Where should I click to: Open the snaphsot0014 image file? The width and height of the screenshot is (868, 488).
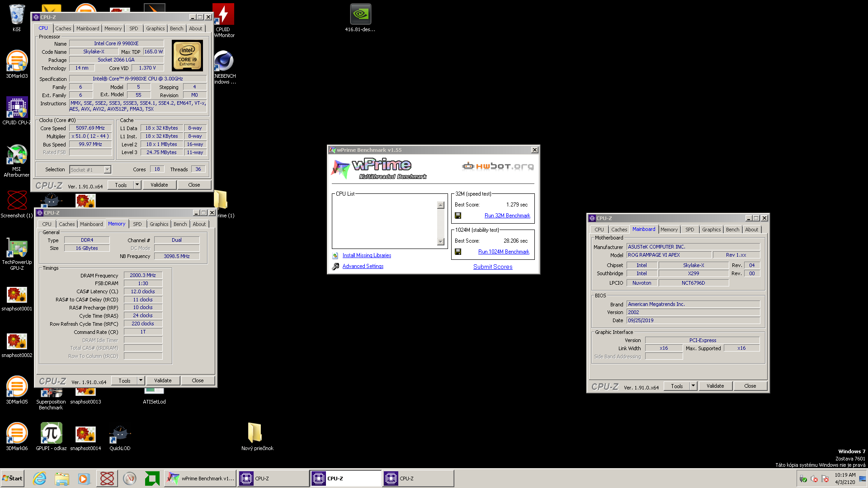click(85, 436)
